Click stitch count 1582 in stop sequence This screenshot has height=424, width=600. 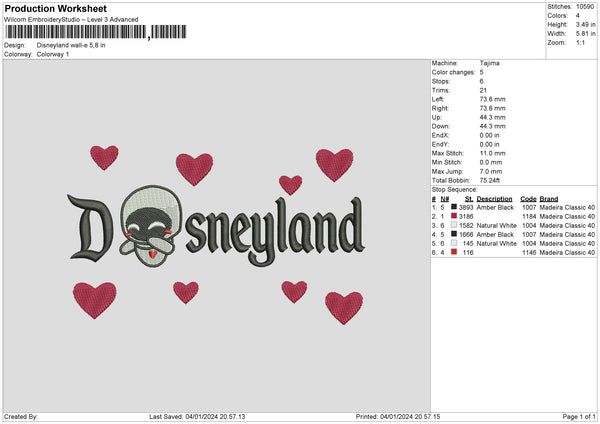[466, 225]
